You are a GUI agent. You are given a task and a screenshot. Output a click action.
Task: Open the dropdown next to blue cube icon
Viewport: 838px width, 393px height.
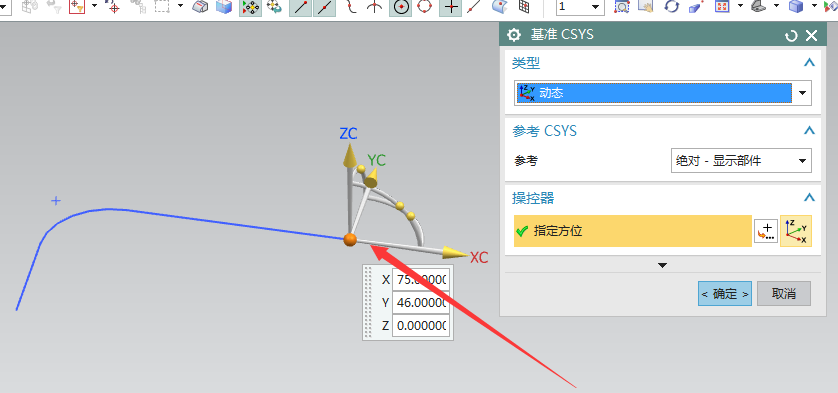click(x=814, y=6)
